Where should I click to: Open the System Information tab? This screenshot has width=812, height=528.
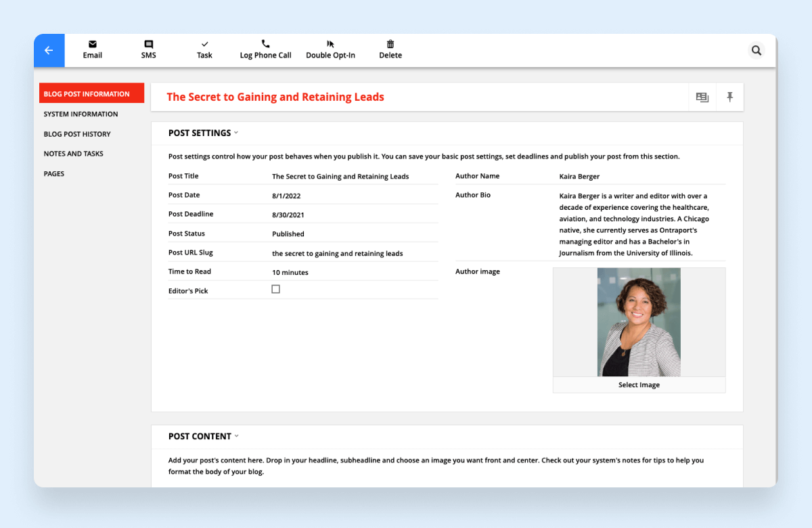81,114
